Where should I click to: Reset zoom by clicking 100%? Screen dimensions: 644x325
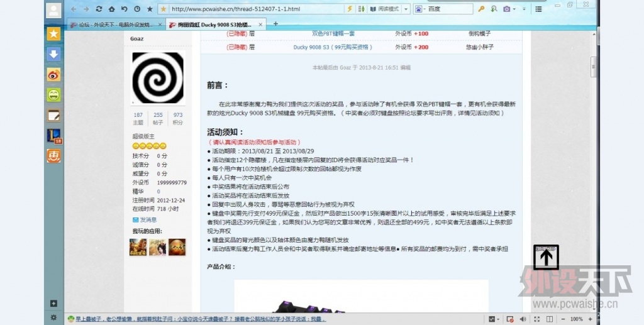click(576, 319)
